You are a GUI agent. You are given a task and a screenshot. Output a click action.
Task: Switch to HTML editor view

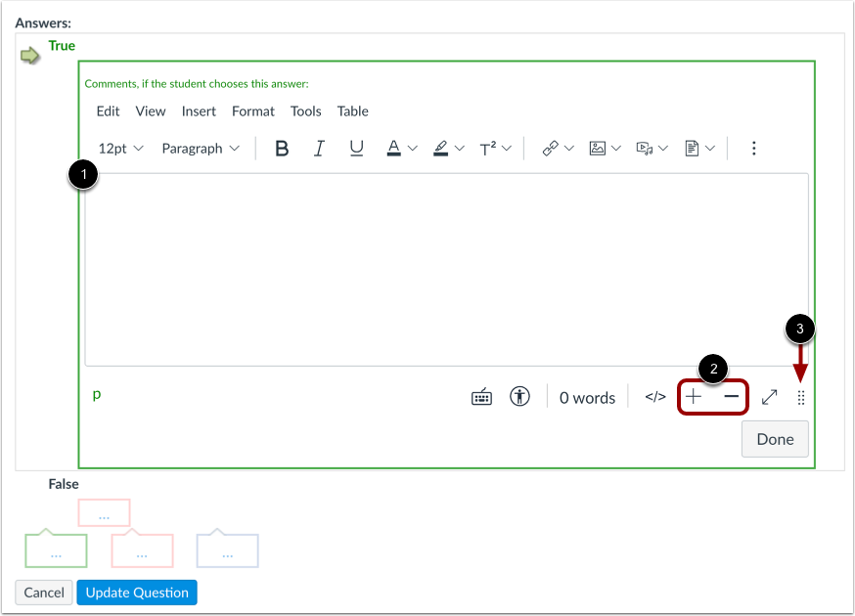pos(654,397)
